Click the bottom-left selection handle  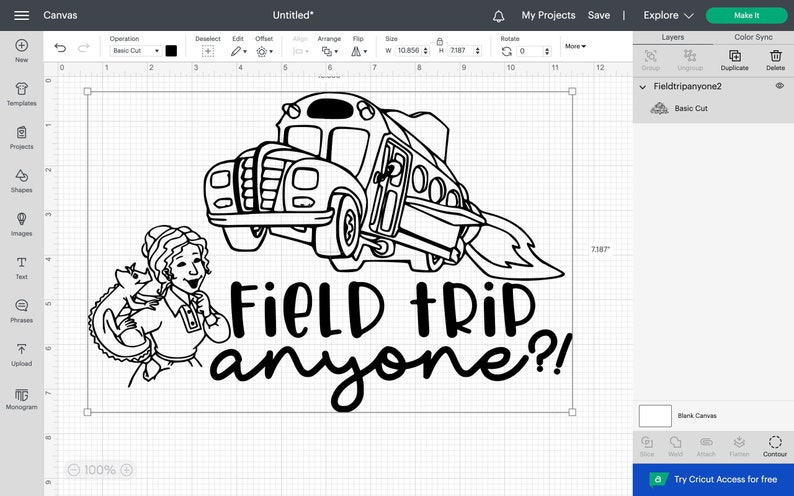[88, 412]
